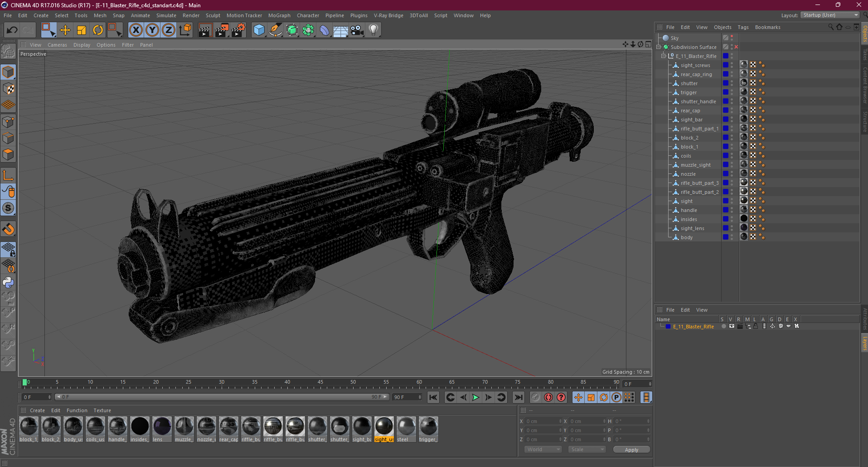Toggle the coordinate system icon

click(x=185, y=30)
